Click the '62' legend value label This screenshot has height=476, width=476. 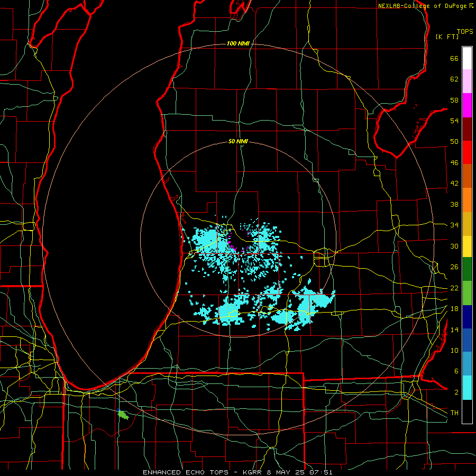(x=454, y=79)
